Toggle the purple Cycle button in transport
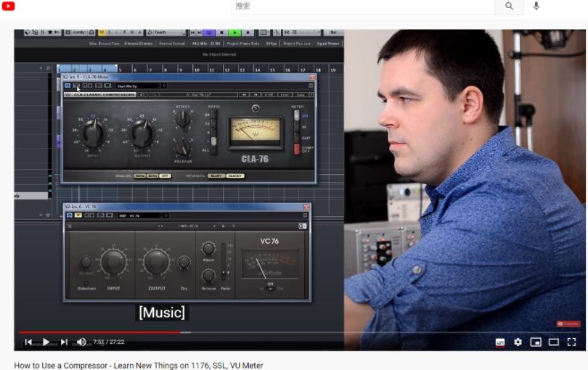The image size is (588, 370). click(209, 33)
